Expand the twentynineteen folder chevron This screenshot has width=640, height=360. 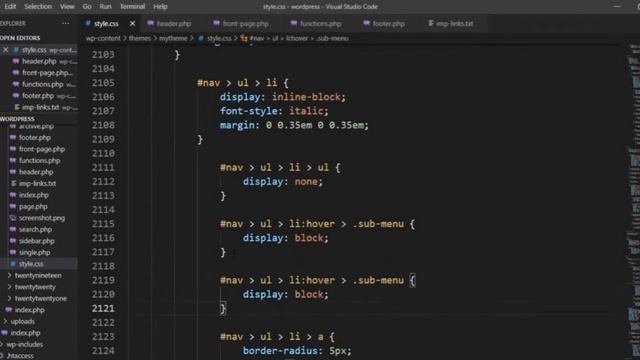click(x=9, y=276)
